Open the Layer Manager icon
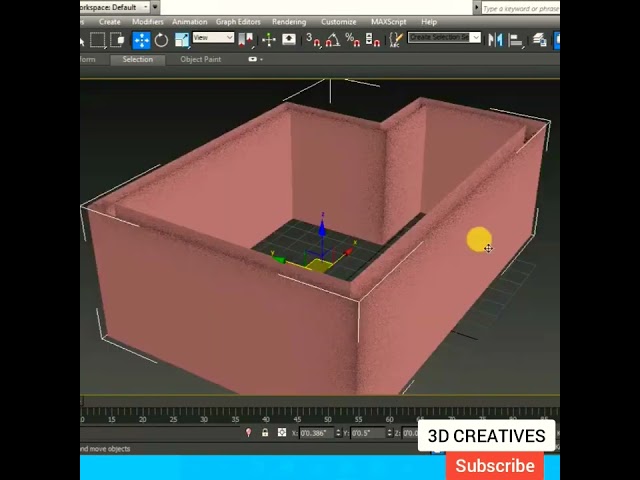The image size is (640, 480). coord(540,40)
